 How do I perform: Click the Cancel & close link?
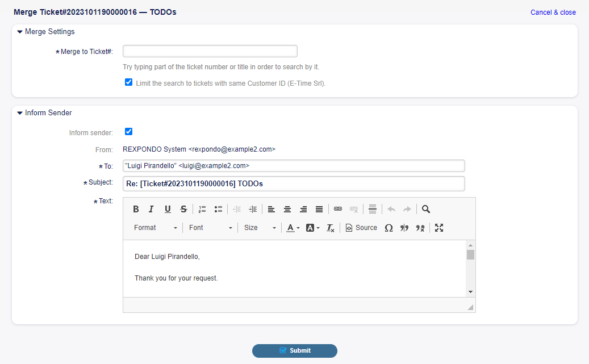point(553,12)
